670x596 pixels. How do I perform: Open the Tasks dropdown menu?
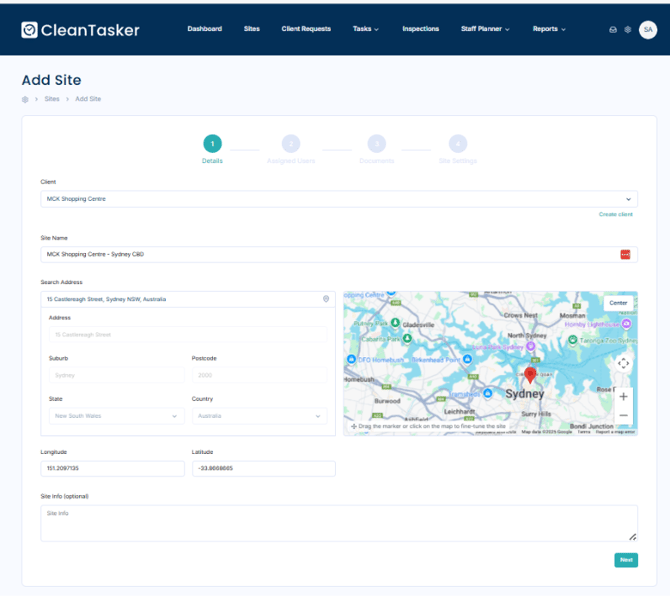tap(366, 29)
